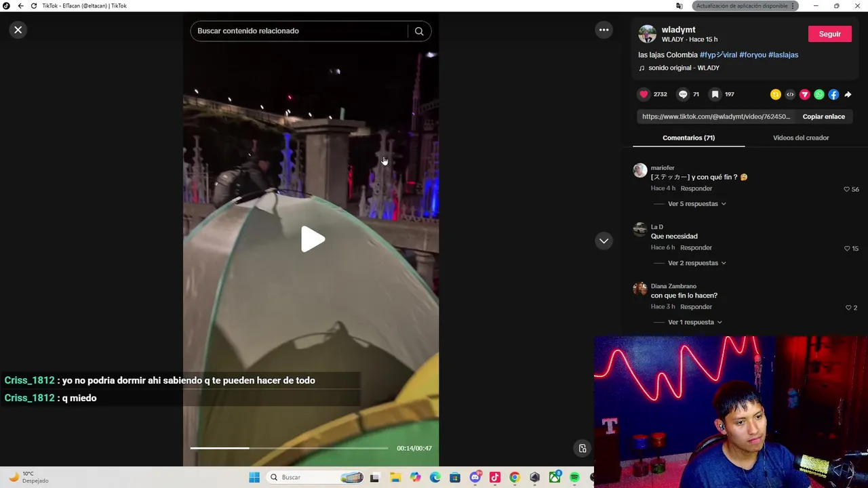Screen dimensions: 868x488
Task: Open File Explorer from taskbar
Action: pyautogui.click(x=395, y=477)
